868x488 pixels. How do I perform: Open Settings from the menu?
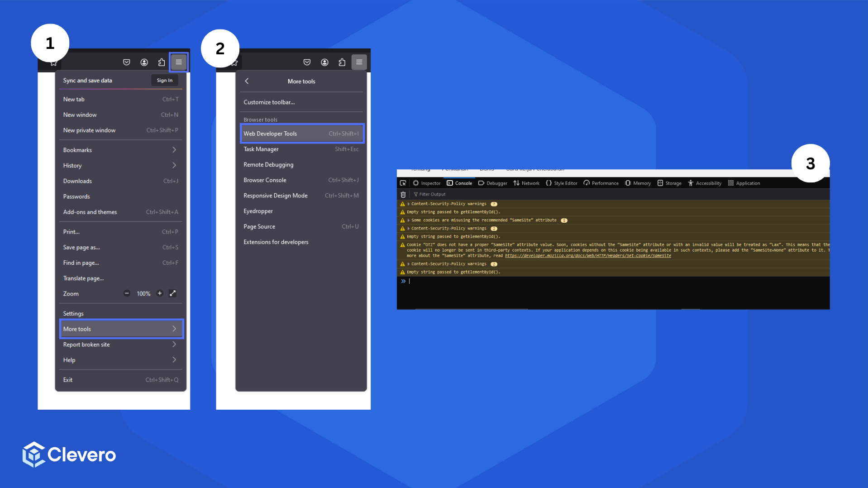tap(121, 314)
